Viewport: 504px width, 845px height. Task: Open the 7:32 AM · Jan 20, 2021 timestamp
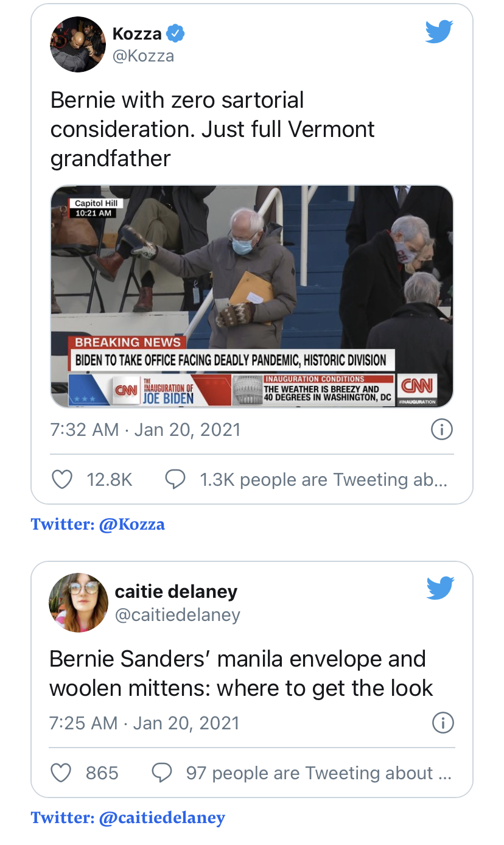145,430
